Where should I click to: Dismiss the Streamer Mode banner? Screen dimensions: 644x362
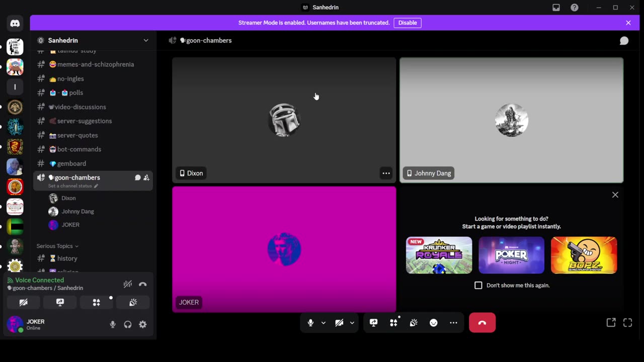pyautogui.click(x=628, y=23)
